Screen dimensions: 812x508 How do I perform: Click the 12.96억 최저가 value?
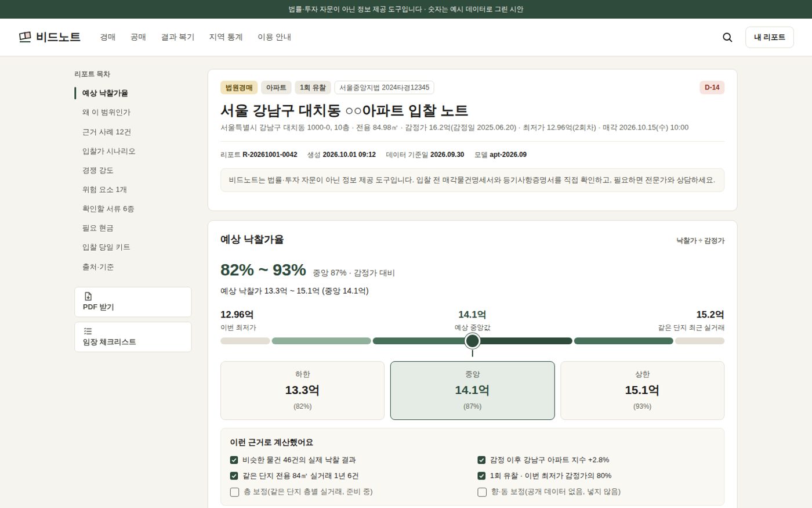pos(237,315)
